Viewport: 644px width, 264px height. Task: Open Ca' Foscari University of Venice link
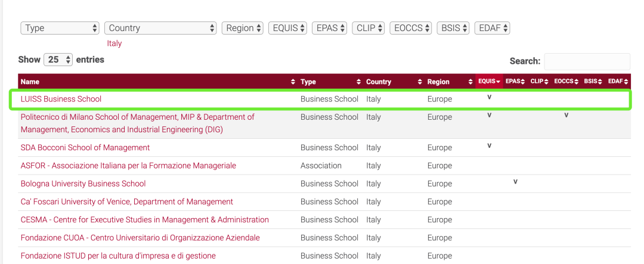coord(127,201)
